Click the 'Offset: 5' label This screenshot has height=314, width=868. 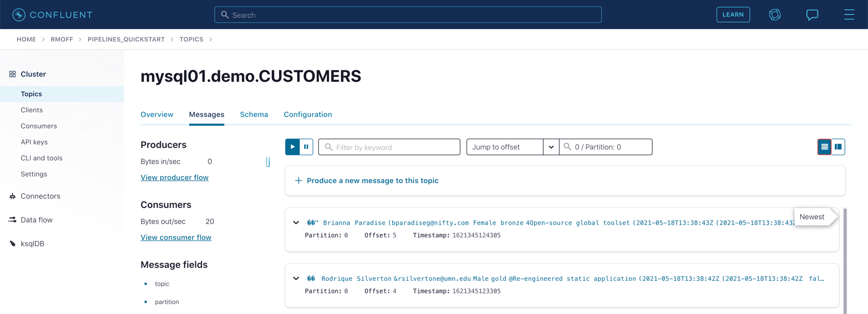[380, 235]
